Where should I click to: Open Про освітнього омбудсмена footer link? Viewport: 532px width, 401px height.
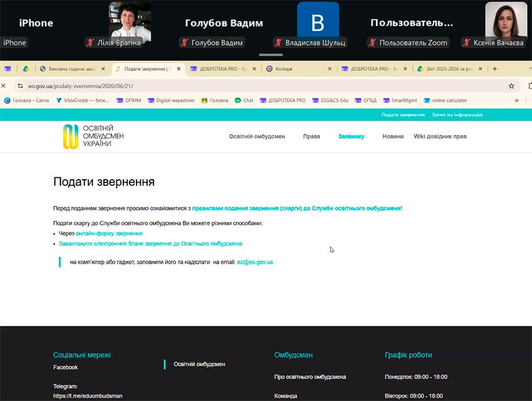[310, 377]
